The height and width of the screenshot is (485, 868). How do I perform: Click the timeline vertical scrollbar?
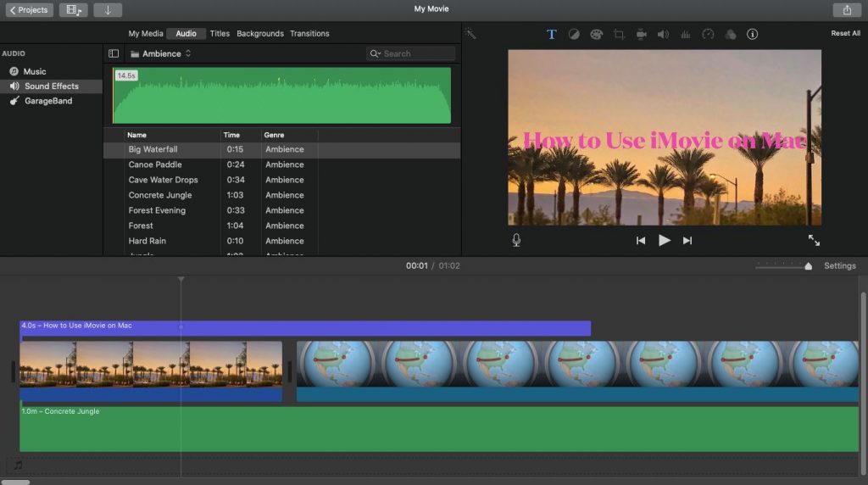(863, 382)
